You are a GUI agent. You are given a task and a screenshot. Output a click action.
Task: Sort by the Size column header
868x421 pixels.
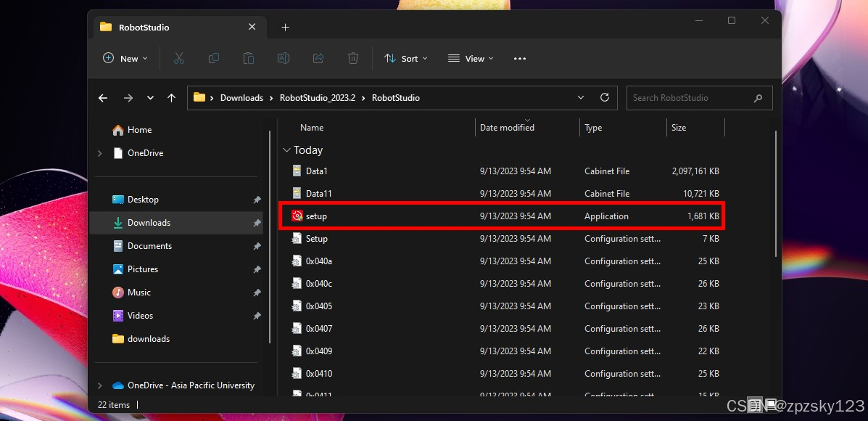(x=679, y=128)
